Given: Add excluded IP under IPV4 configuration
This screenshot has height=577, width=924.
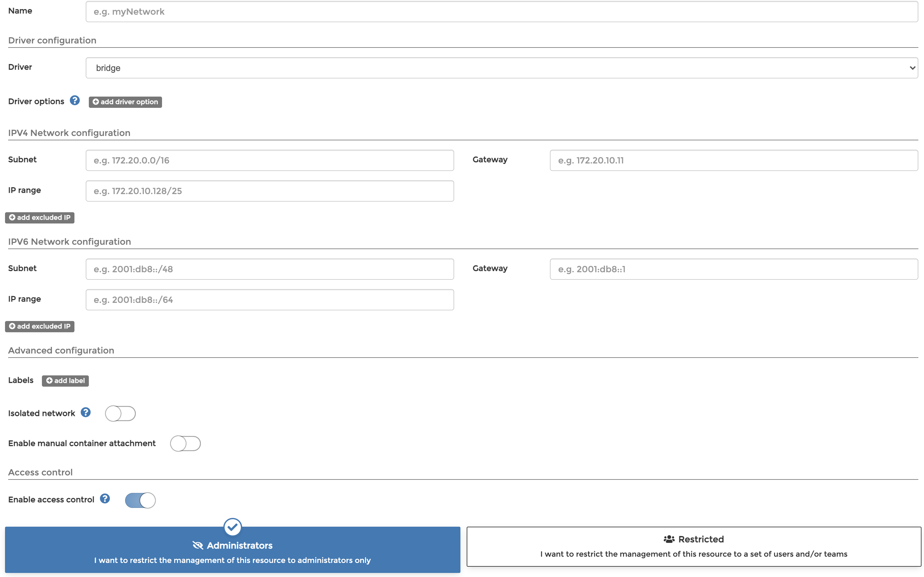Looking at the screenshot, I should point(40,218).
